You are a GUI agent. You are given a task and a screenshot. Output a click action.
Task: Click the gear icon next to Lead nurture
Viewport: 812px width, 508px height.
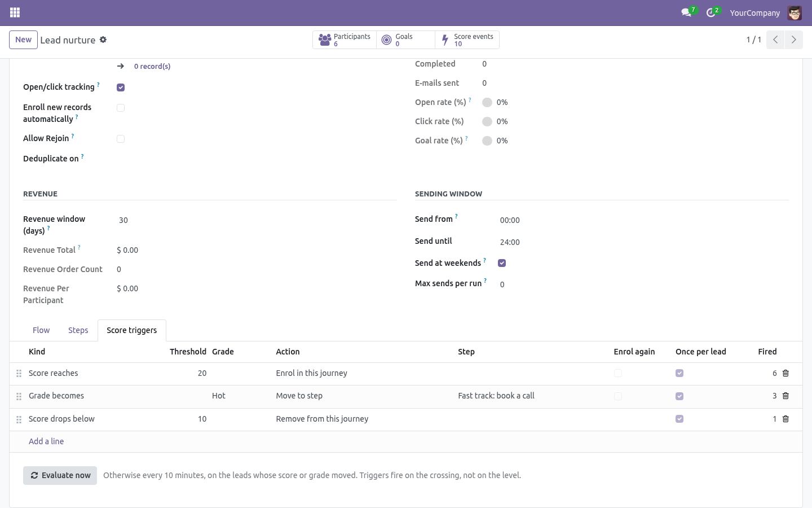click(103, 40)
